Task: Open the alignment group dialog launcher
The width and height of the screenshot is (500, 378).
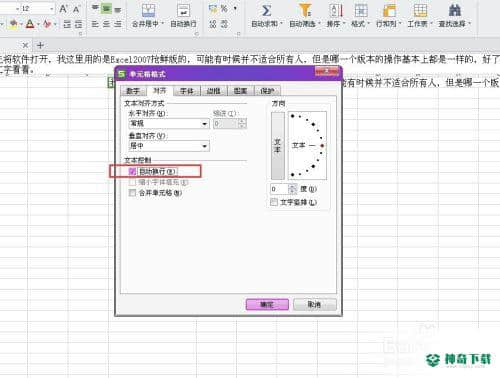Action: [x=197, y=33]
